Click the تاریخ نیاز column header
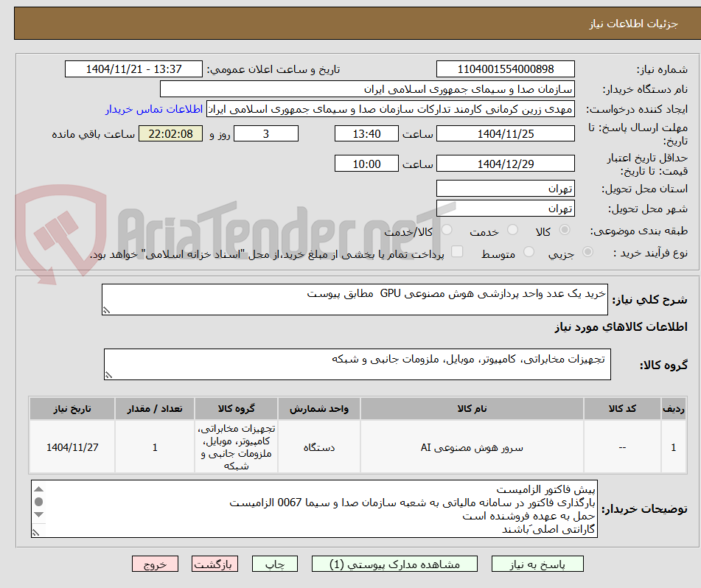 [72, 408]
